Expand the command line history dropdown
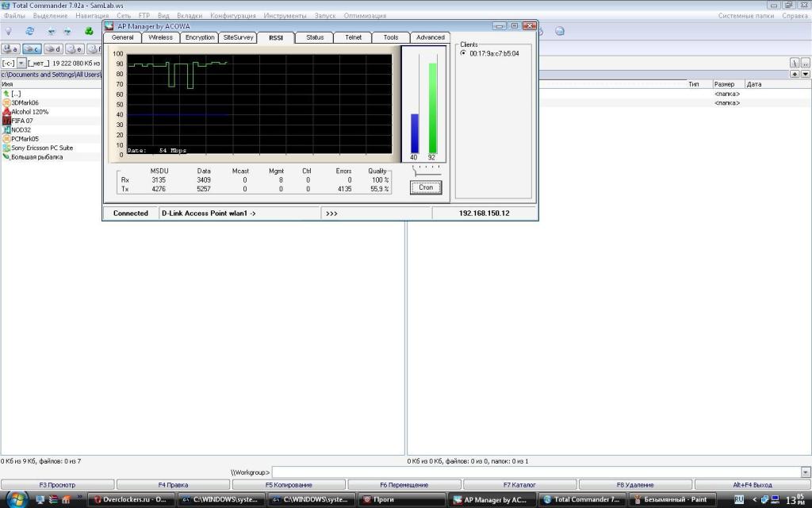 [806, 472]
